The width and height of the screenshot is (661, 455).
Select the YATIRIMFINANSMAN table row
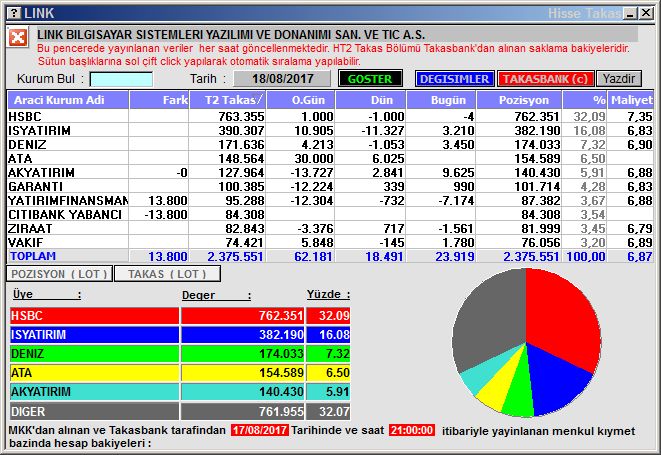pos(330,200)
